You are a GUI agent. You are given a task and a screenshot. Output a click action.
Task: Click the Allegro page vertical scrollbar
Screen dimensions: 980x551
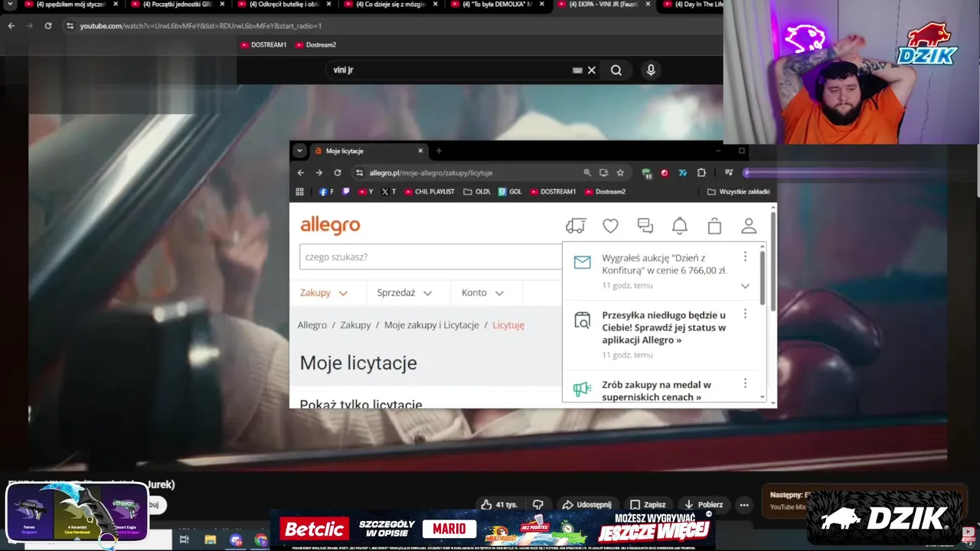[773, 261]
